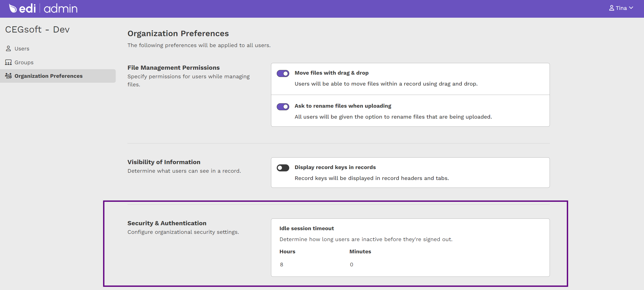Click the Minutes value field
The width and height of the screenshot is (644, 290).
(351, 265)
